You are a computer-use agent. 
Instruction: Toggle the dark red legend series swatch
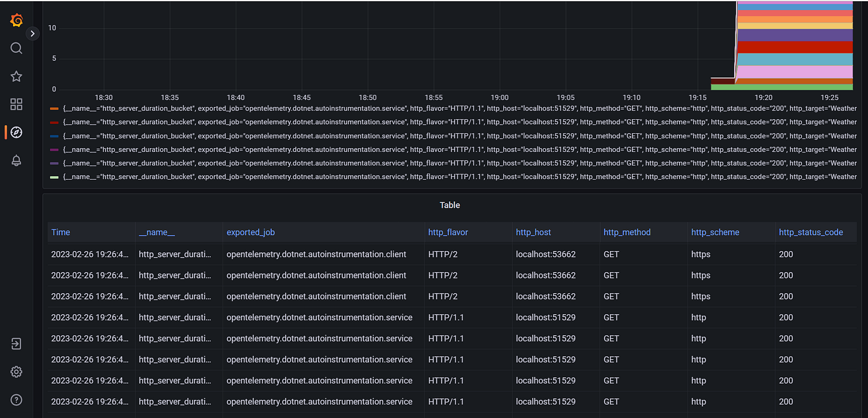pyautogui.click(x=54, y=122)
